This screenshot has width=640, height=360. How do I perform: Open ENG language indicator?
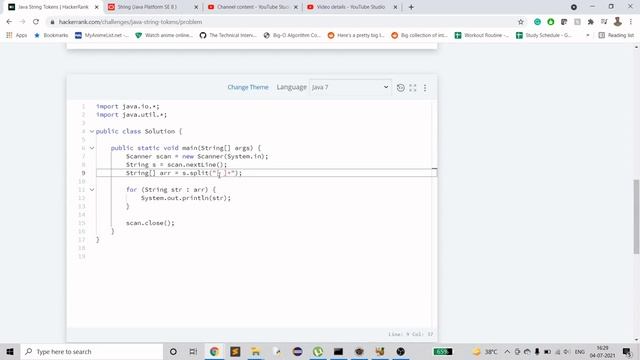580,351
